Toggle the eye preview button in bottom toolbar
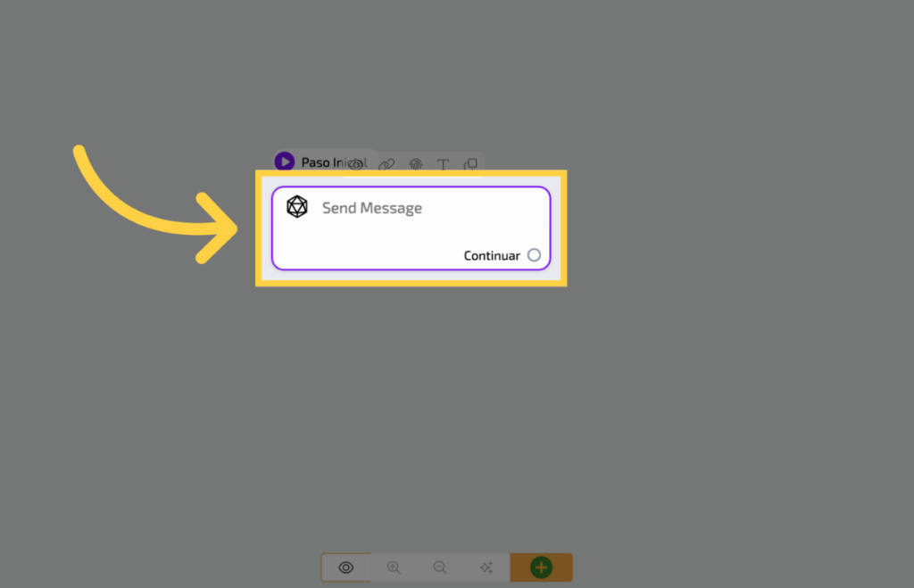Image resolution: width=914 pixels, height=588 pixels. [345, 567]
